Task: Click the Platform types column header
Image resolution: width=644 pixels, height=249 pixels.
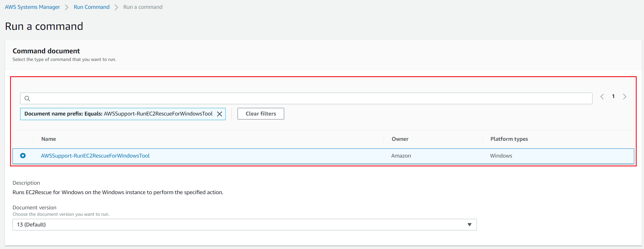Action: pos(509,139)
